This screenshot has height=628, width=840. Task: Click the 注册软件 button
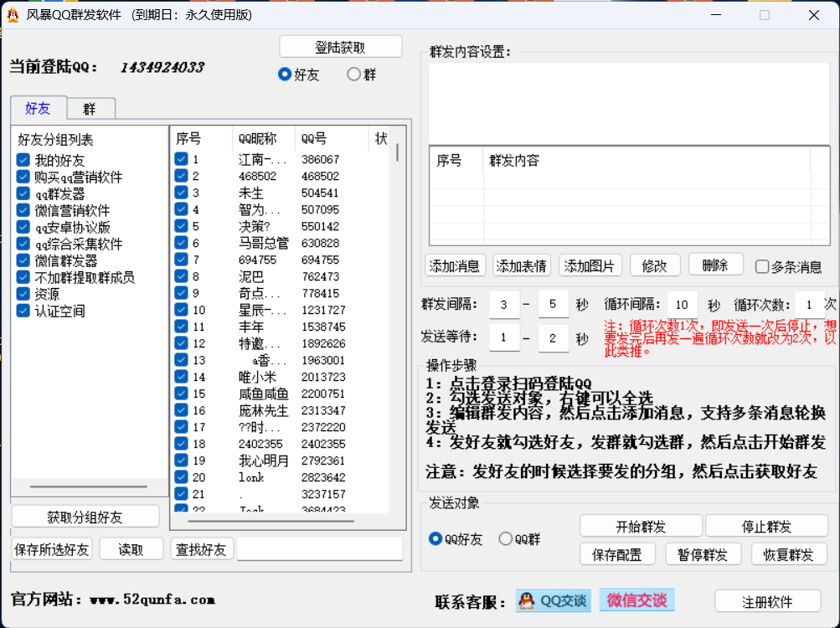768,602
